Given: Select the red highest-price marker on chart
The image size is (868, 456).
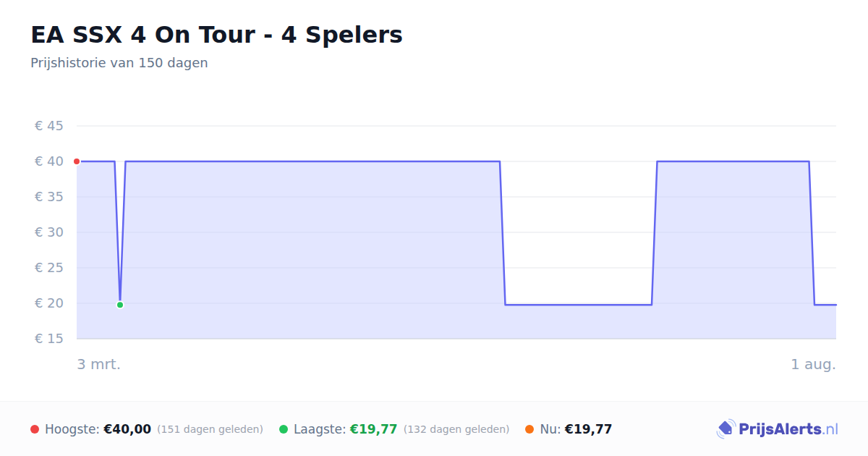Looking at the screenshot, I should (x=77, y=161).
